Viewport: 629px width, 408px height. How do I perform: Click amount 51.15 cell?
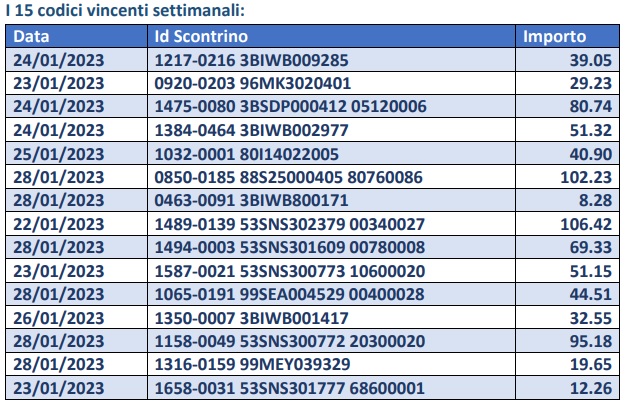coord(567,271)
